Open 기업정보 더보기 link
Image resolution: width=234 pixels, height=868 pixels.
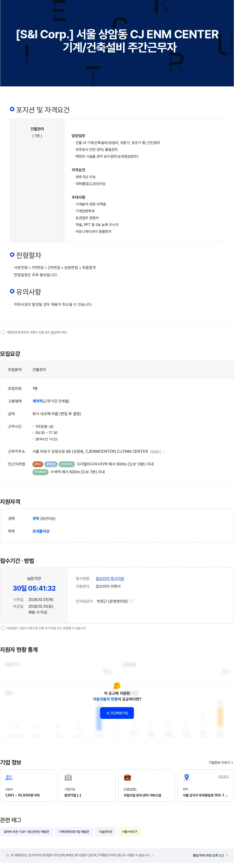[x=221, y=763]
